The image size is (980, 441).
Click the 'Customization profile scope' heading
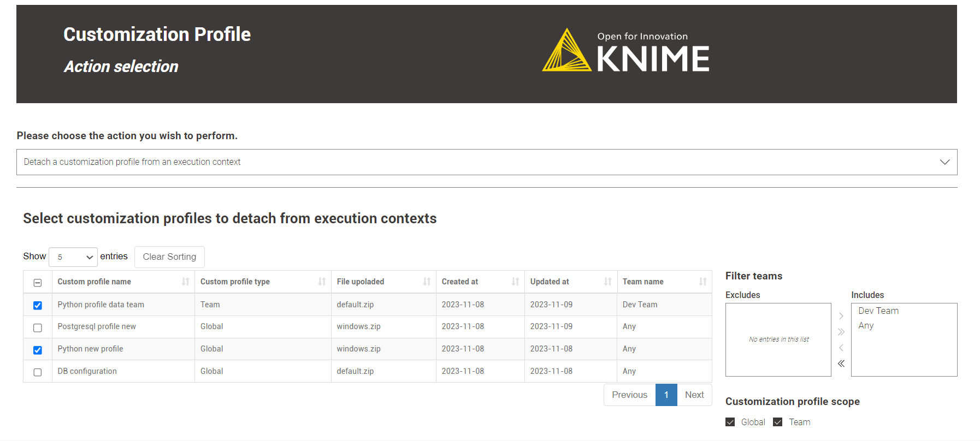[793, 402]
